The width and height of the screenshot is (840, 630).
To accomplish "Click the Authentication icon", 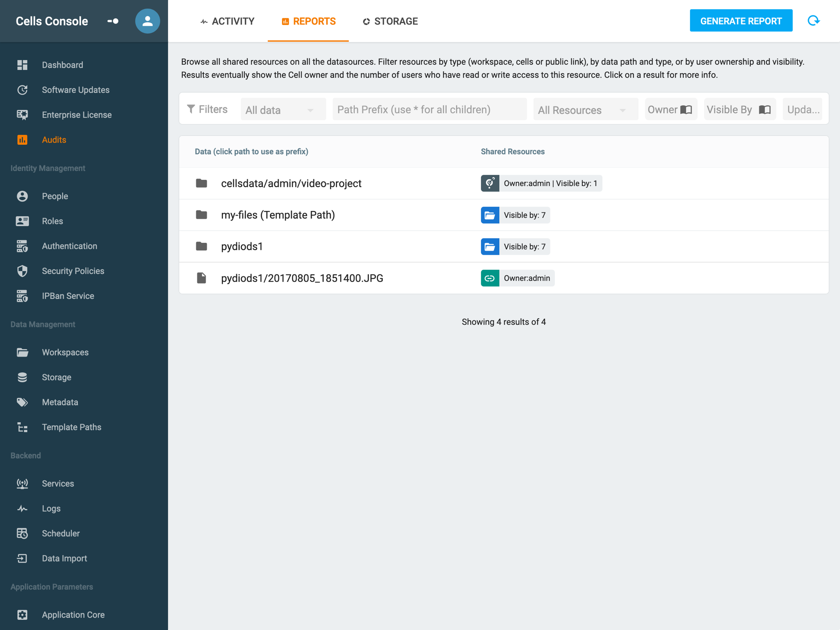I will click(x=22, y=246).
